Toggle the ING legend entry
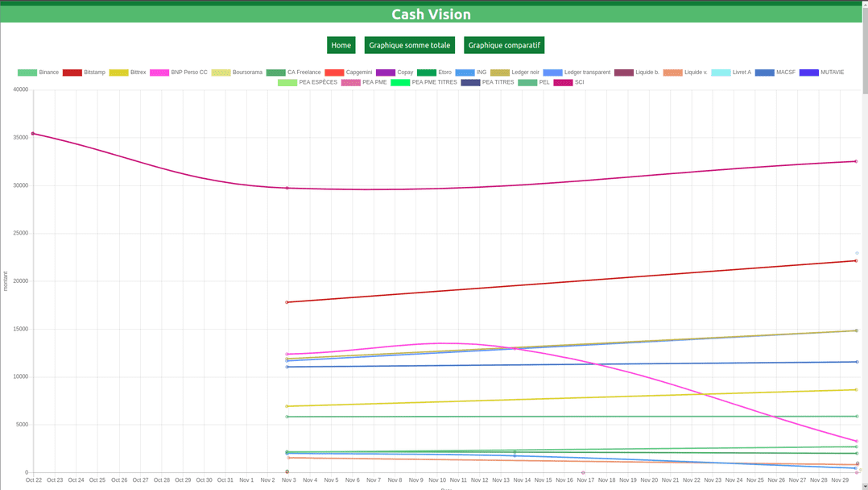This screenshot has width=868, height=490. (x=471, y=73)
